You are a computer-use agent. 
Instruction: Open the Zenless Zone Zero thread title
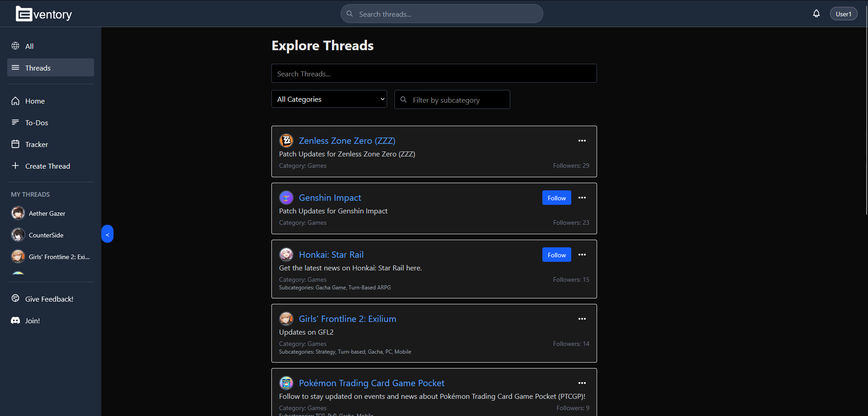(x=347, y=141)
